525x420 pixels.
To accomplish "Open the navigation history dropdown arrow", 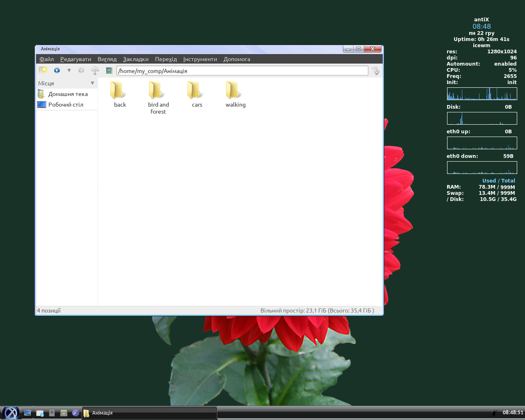I will coord(69,71).
